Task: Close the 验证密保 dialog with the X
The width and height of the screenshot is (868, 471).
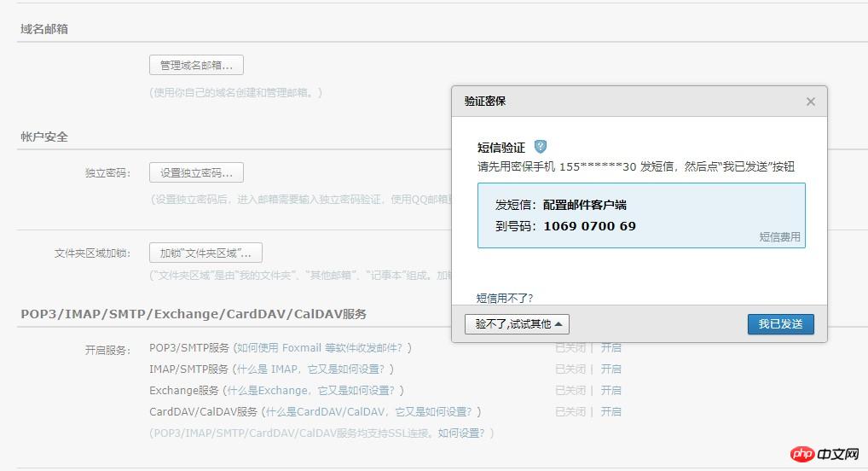Action: (x=810, y=102)
